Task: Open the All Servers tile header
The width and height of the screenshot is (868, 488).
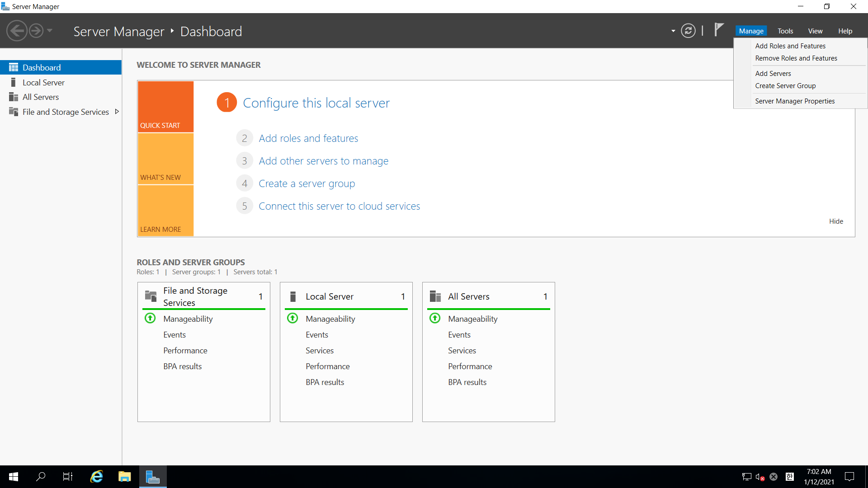Action: pos(469,296)
